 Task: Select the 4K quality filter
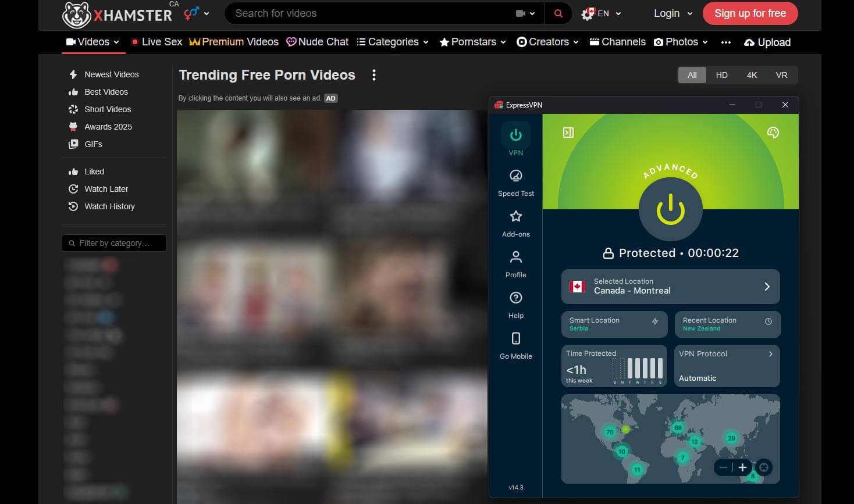752,75
